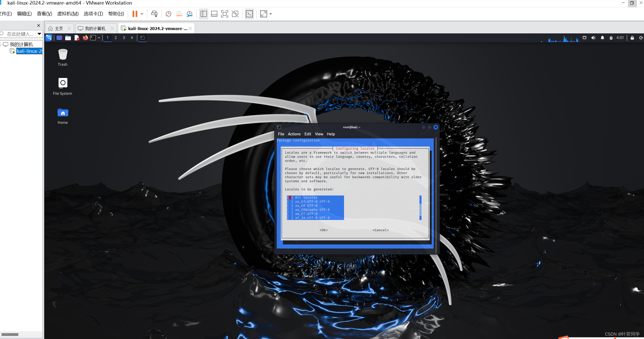The width and height of the screenshot is (644, 339).
Task: Open the network connection tray icon
Action: coord(585,38)
